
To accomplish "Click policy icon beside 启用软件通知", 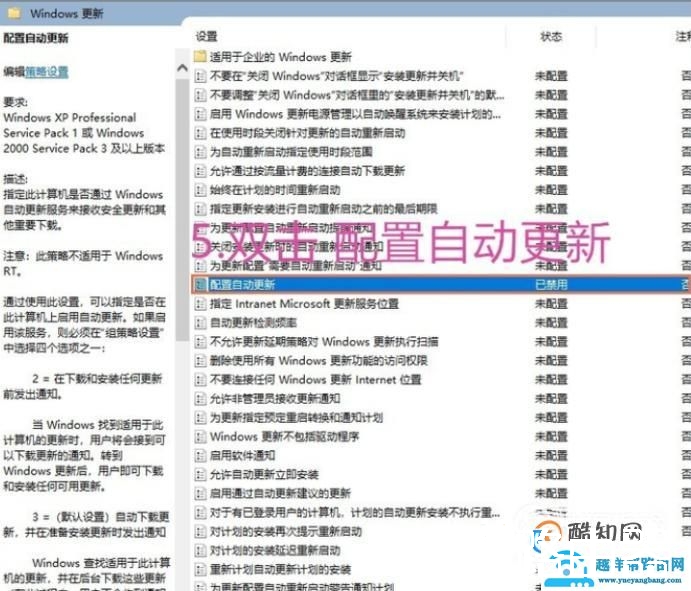I will (x=200, y=455).
